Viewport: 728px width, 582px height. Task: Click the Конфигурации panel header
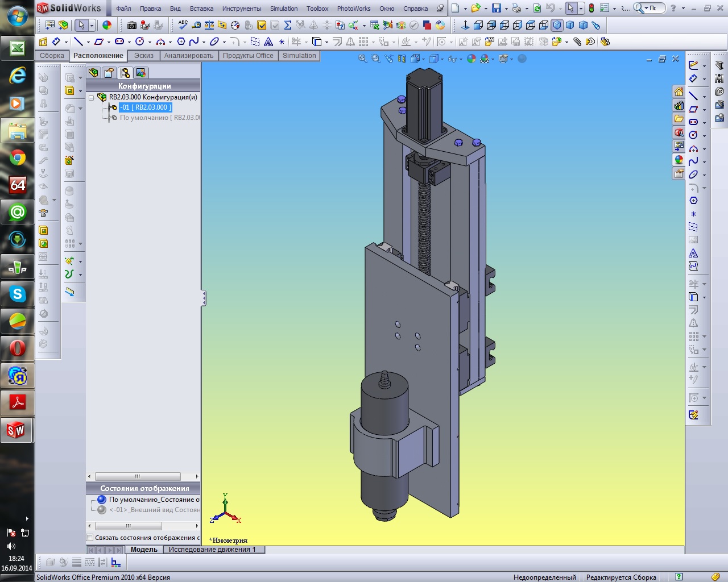coord(144,86)
